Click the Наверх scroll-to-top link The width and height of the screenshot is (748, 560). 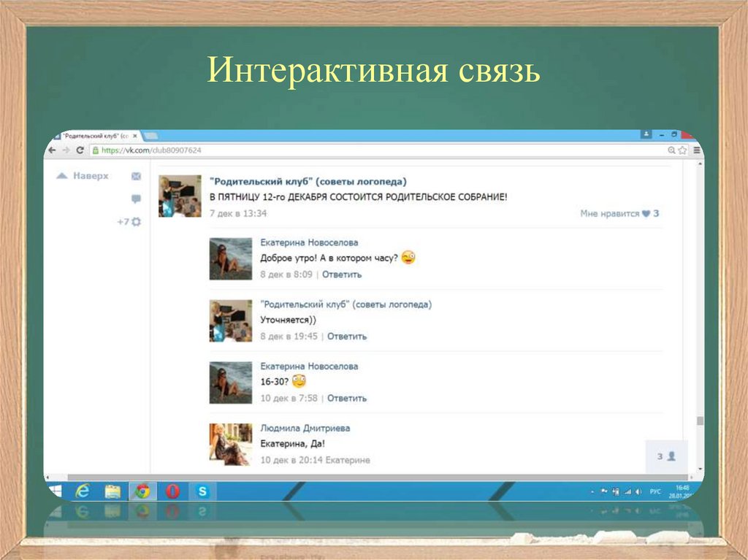(x=83, y=176)
